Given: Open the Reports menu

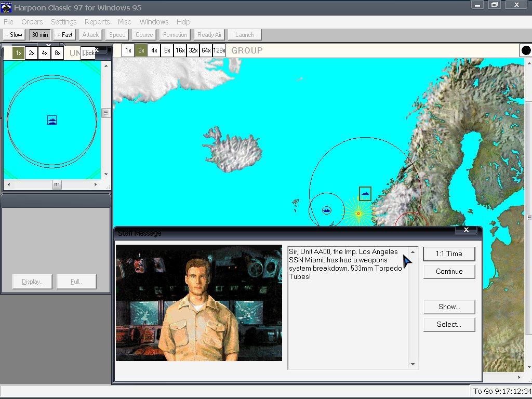Looking at the screenshot, I should (x=97, y=22).
